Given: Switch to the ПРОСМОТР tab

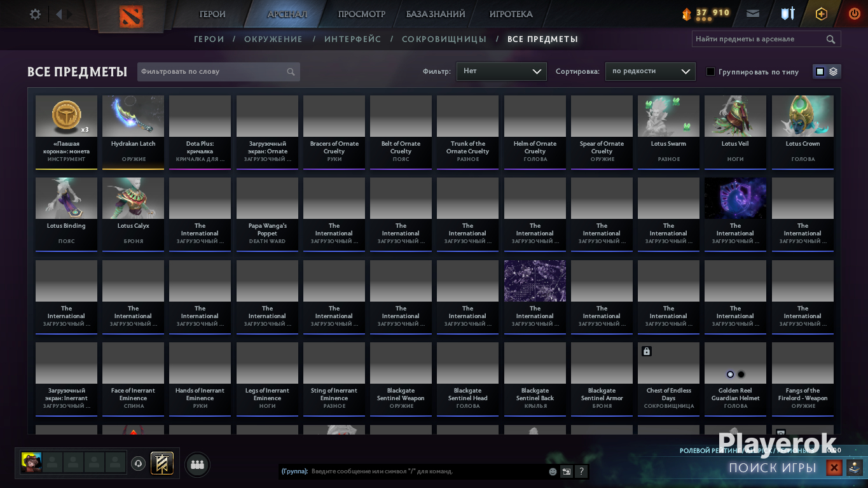Looking at the screenshot, I should pyautogui.click(x=362, y=14).
